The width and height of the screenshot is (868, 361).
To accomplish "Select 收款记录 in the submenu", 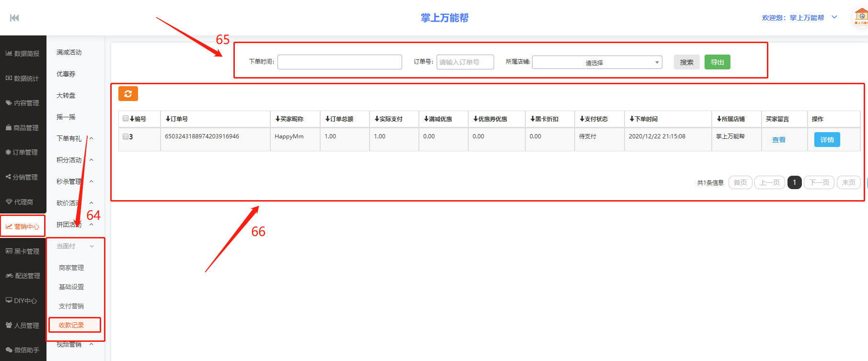I will pyautogui.click(x=71, y=325).
